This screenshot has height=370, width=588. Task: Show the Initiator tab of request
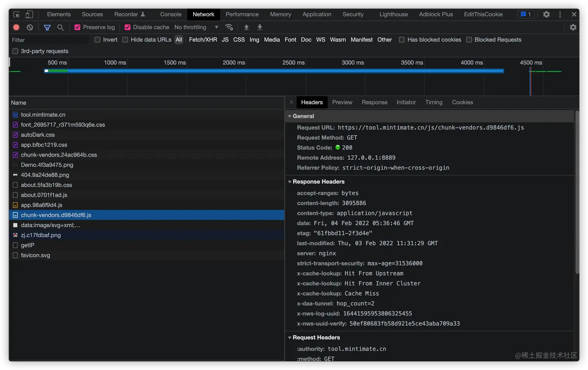coord(406,102)
